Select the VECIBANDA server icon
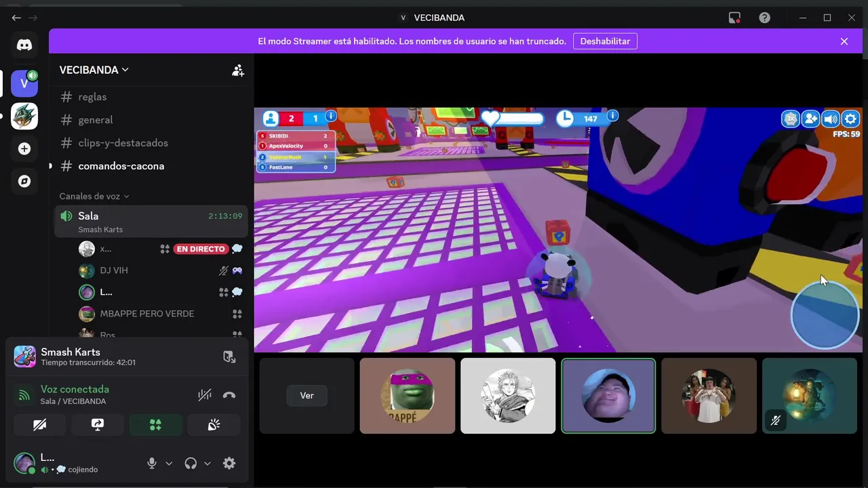This screenshot has width=868, height=488. [24, 83]
